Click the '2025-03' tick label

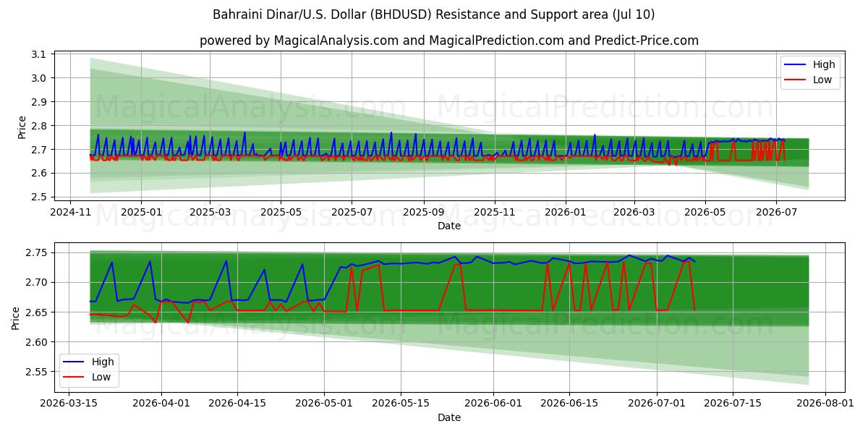pos(210,212)
